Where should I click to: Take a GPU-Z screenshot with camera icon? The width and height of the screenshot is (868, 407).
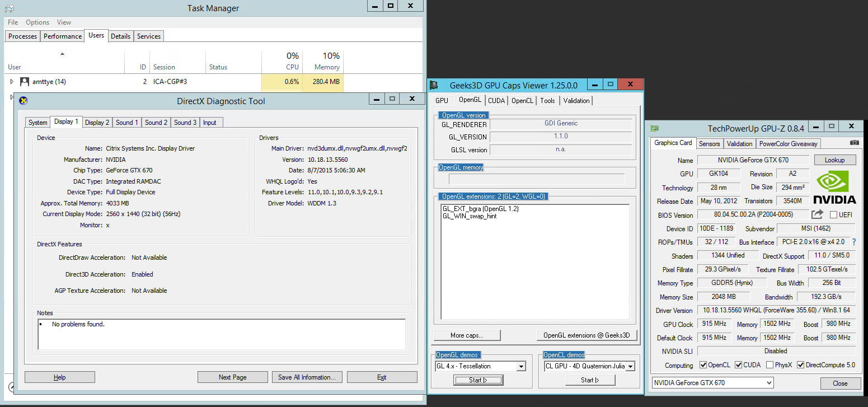tap(854, 143)
